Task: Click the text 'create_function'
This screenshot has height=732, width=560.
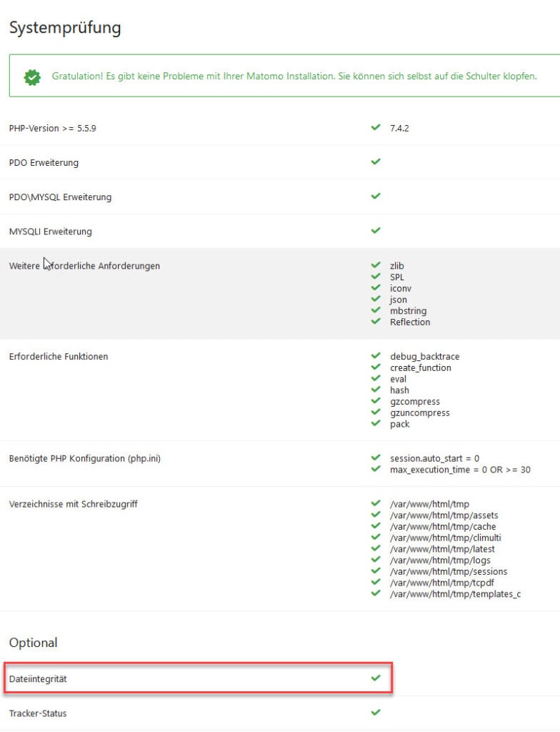Action: pos(421,368)
